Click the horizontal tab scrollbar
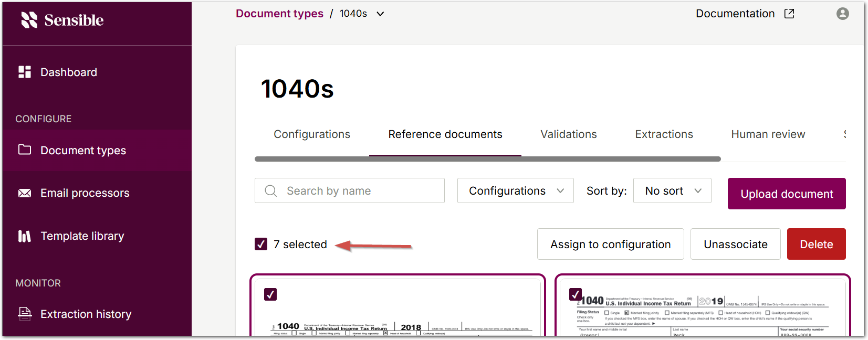Screen dimensions: 868x340 [487, 159]
